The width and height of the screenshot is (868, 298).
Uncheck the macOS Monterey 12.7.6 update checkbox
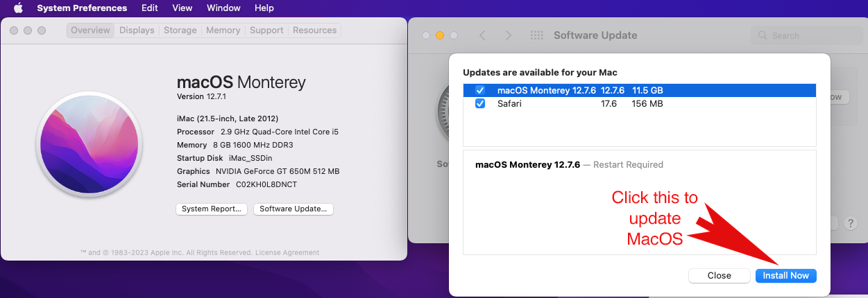(479, 91)
